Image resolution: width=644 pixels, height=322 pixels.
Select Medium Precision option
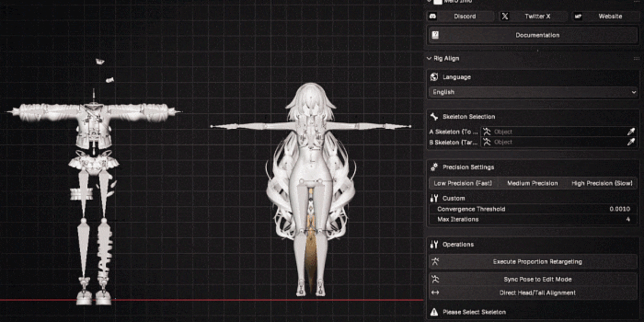coord(532,183)
